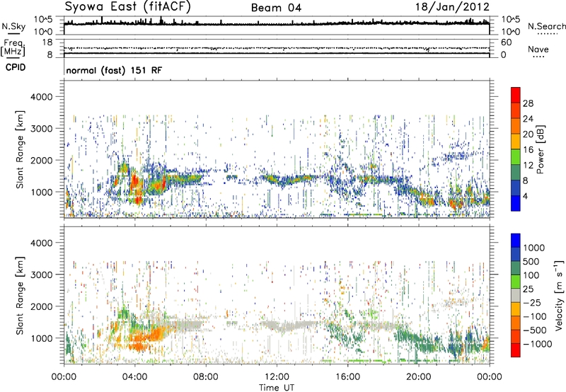Click "3000" on the Power panel range axis
The height and width of the screenshot is (392, 566).
[x=41, y=129]
